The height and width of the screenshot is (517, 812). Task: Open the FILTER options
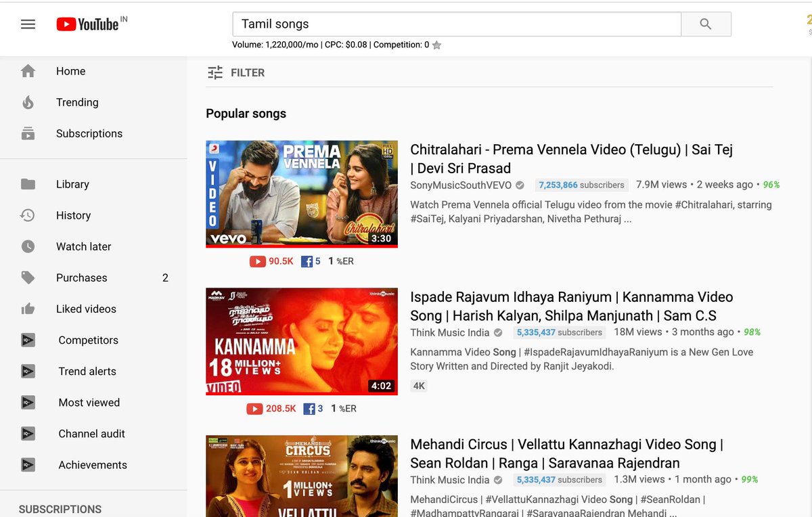[235, 72]
